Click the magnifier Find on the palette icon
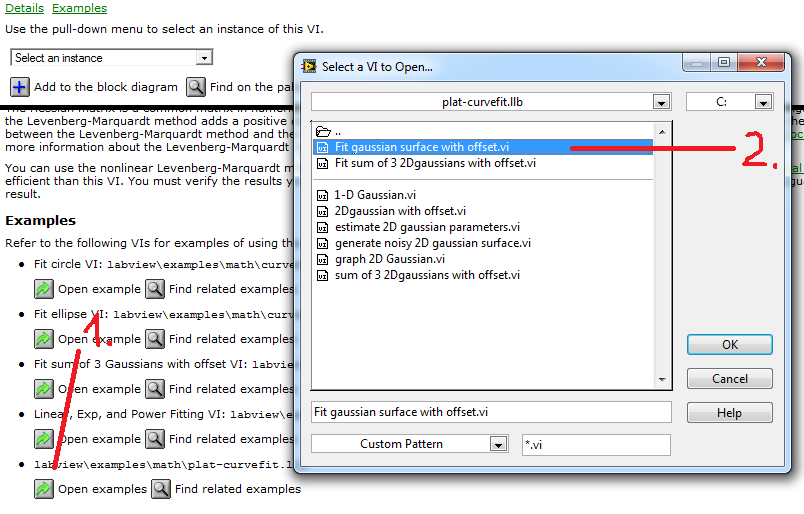Screen dimensions: 804x514 point(196,87)
